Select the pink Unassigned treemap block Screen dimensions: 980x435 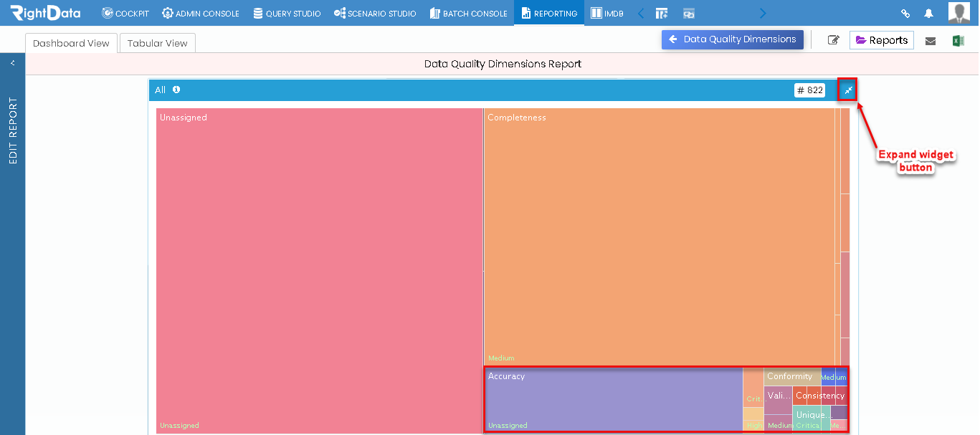(x=320, y=271)
